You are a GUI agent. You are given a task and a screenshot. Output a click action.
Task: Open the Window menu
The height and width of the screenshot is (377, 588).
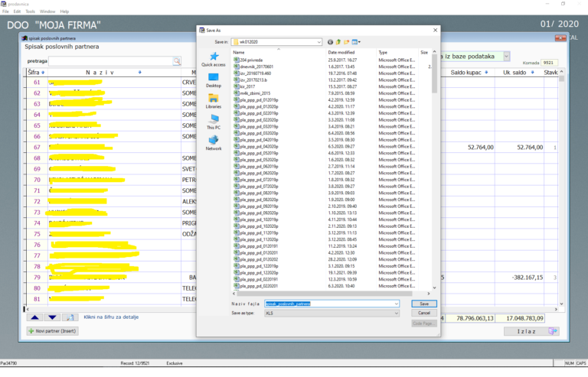click(x=47, y=11)
